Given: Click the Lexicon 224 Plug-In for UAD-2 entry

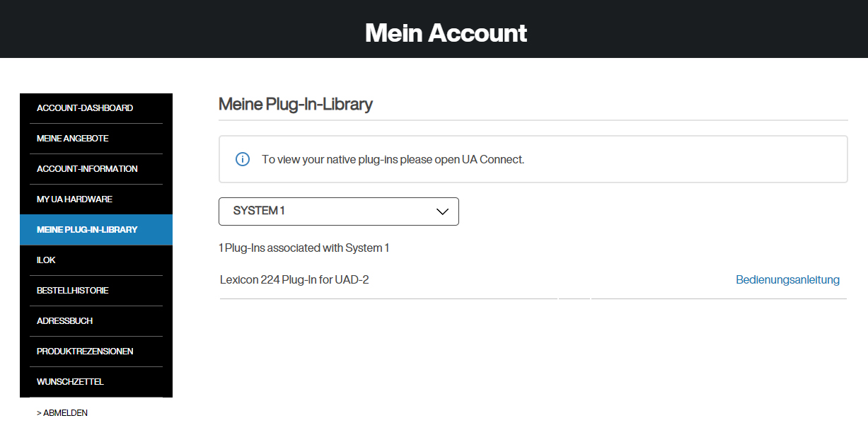Looking at the screenshot, I should tap(294, 279).
